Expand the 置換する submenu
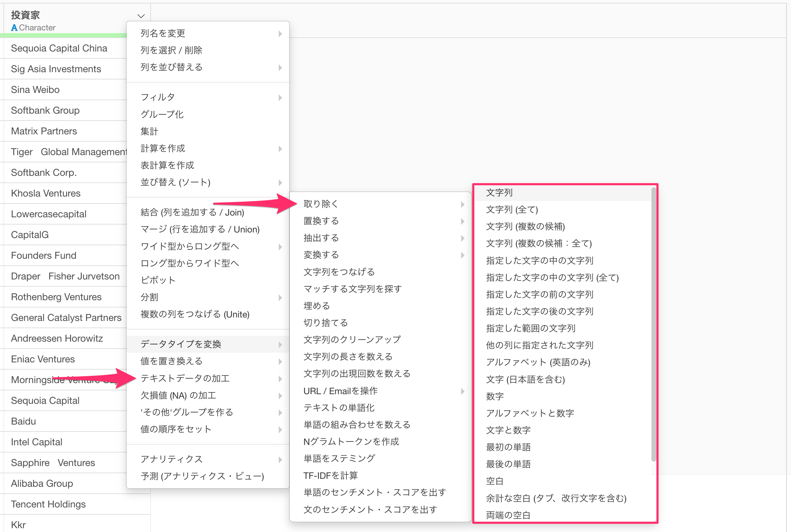The height and width of the screenshot is (532, 791). [x=381, y=221]
